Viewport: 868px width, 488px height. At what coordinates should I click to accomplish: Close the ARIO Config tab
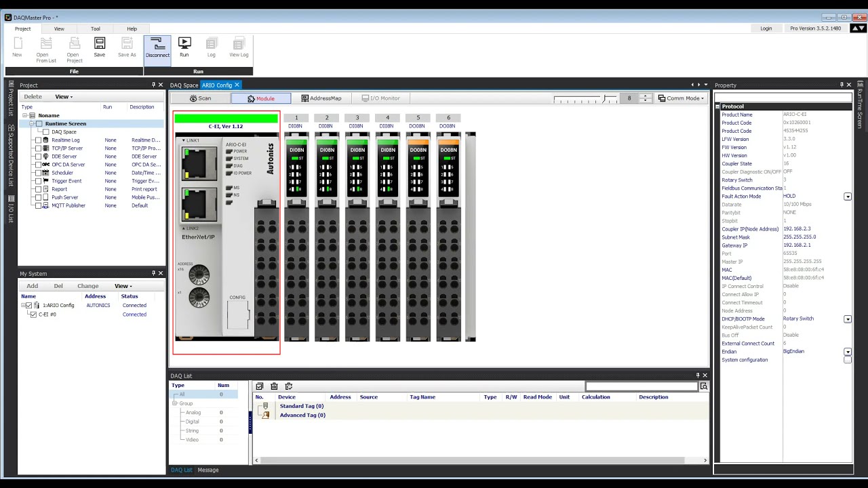pos(237,85)
